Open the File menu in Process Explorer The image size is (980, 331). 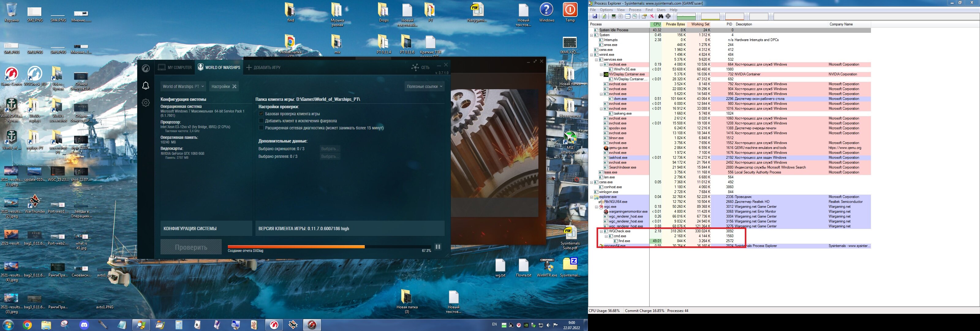[x=593, y=10]
